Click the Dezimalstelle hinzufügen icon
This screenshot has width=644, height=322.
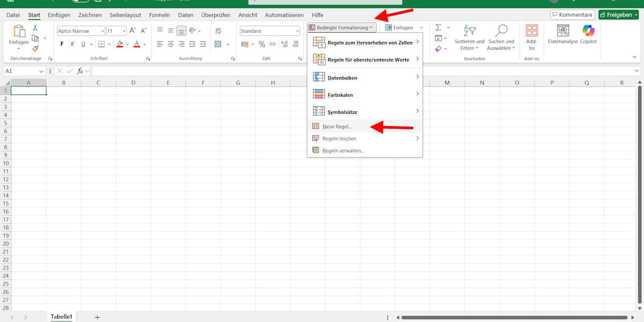pos(284,44)
